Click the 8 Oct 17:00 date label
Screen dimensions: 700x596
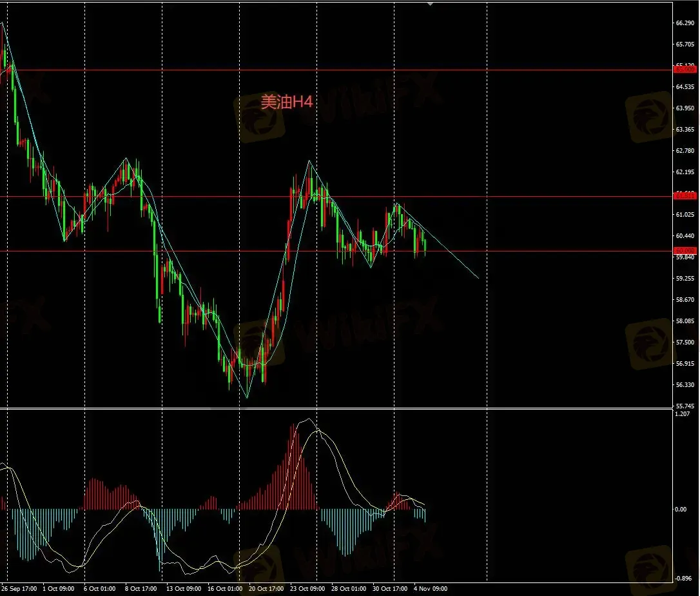pos(141,588)
